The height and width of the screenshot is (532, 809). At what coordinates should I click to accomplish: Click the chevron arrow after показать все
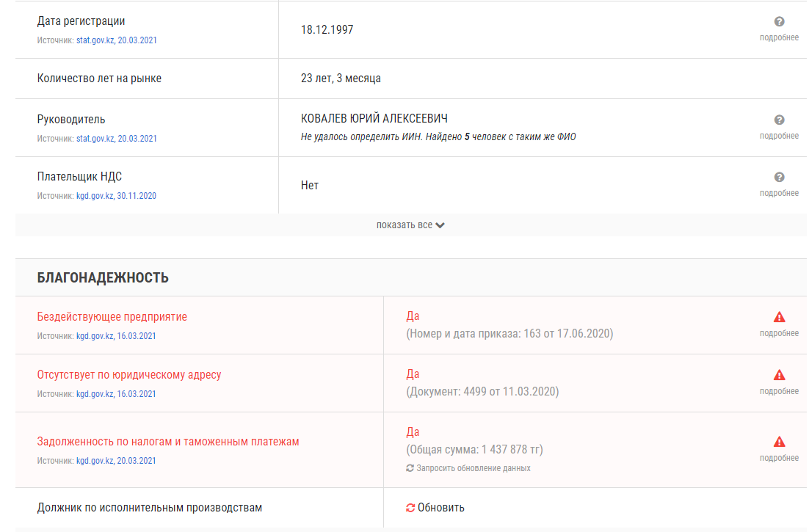pyautogui.click(x=440, y=225)
